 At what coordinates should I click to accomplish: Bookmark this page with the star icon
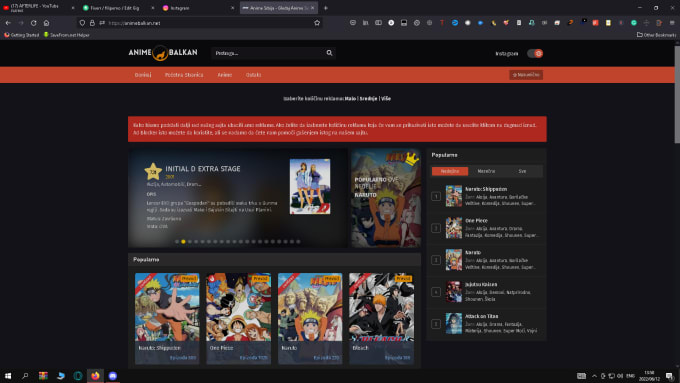[x=317, y=23]
